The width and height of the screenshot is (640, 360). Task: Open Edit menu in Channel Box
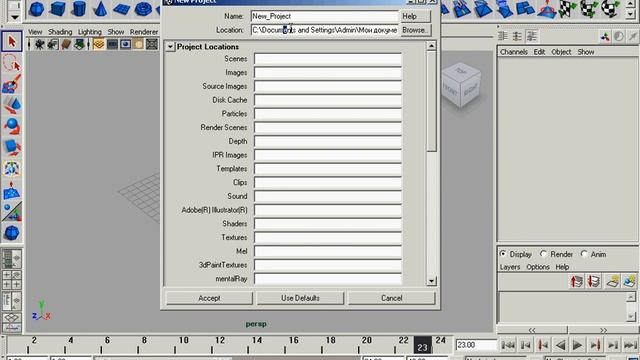coord(539,52)
